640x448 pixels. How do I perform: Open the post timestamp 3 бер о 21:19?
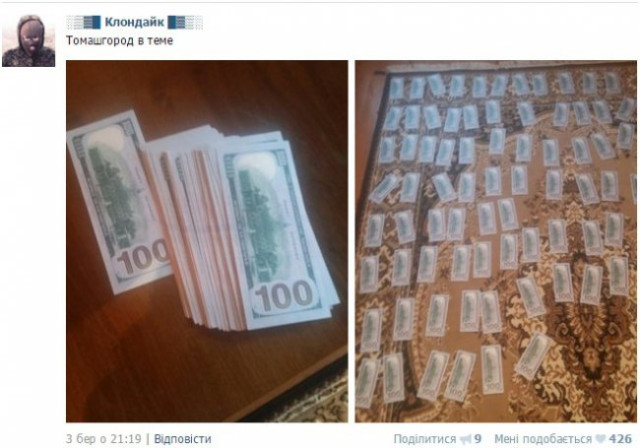click(104, 439)
